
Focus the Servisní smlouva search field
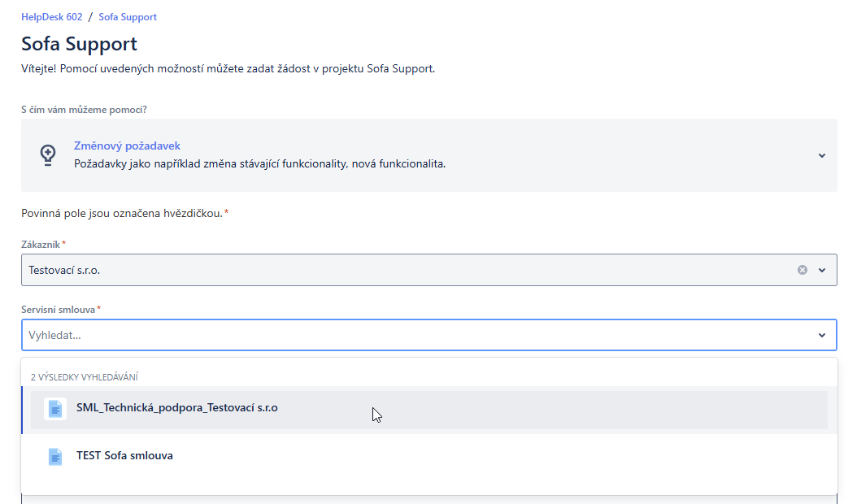click(x=407, y=335)
